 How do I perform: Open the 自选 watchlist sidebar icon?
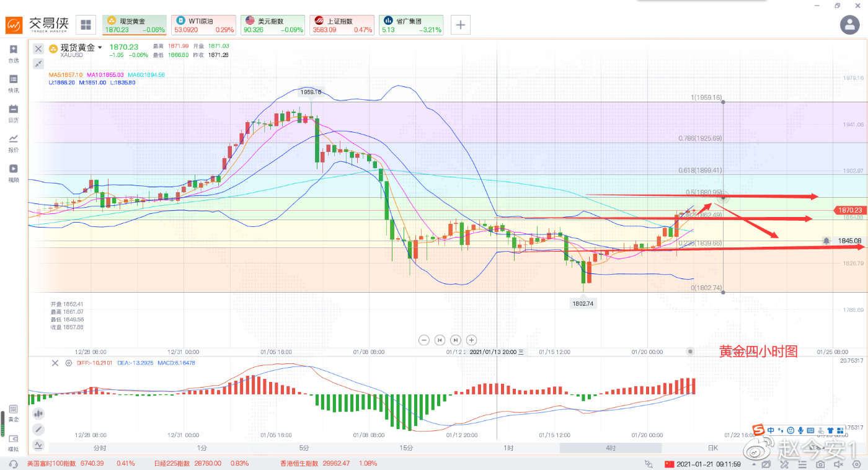(14, 53)
